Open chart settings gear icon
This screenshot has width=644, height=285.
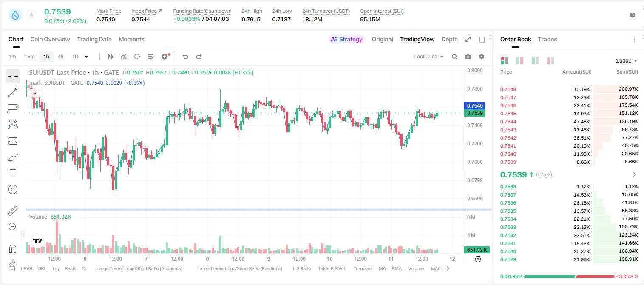tap(482, 57)
